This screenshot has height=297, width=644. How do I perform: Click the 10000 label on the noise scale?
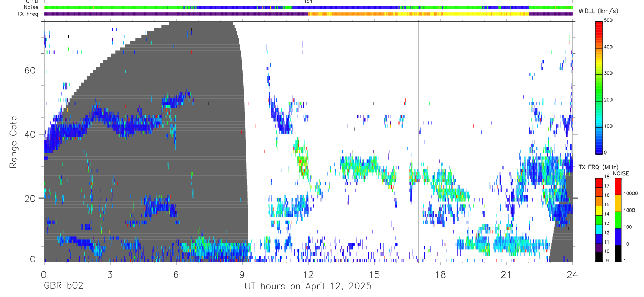click(x=631, y=193)
